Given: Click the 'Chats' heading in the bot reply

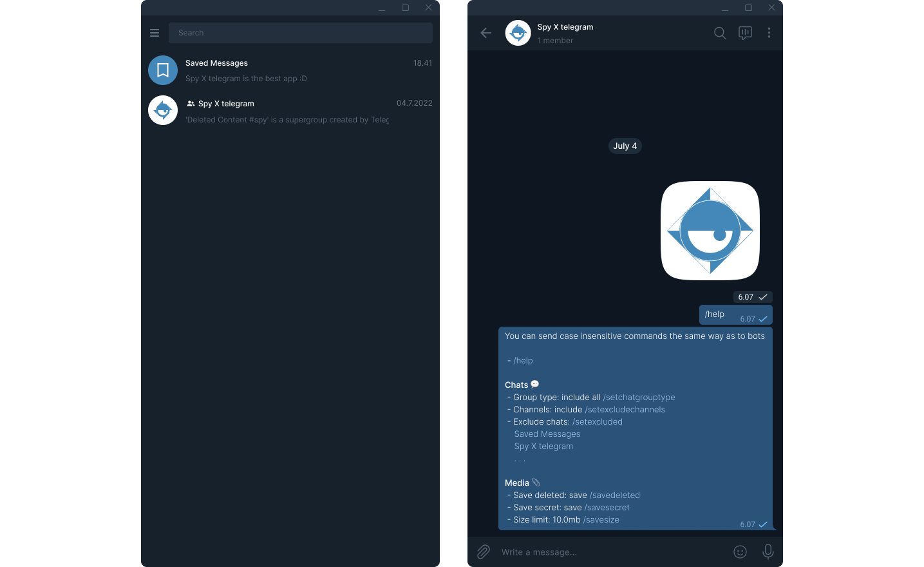Looking at the screenshot, I should (516, 385).
